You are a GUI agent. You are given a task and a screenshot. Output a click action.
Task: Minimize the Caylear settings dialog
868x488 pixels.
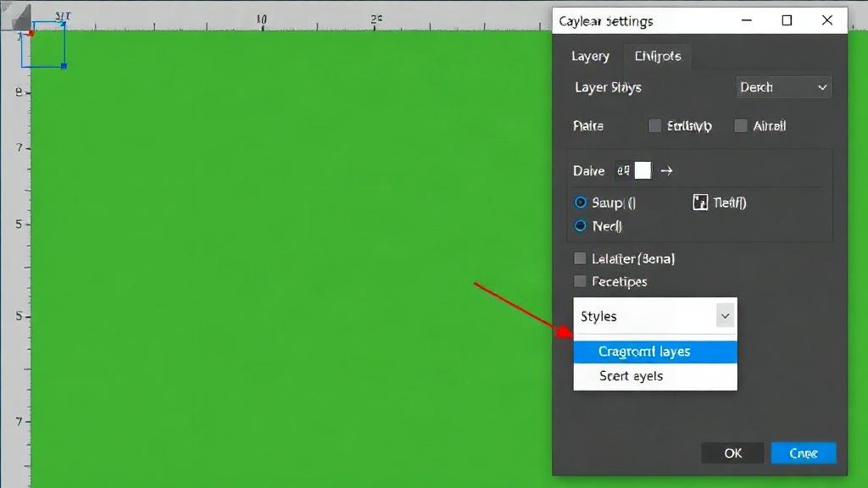[747, 20]
